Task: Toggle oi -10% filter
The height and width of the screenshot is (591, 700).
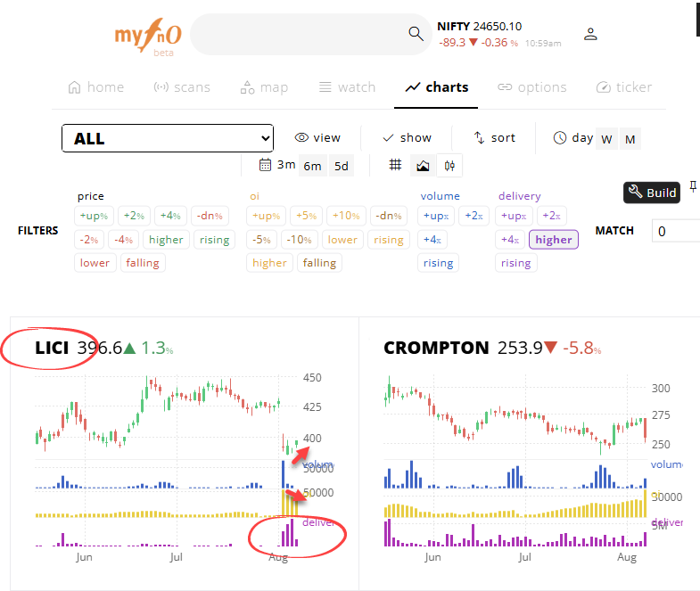Action: click(299, 240)
